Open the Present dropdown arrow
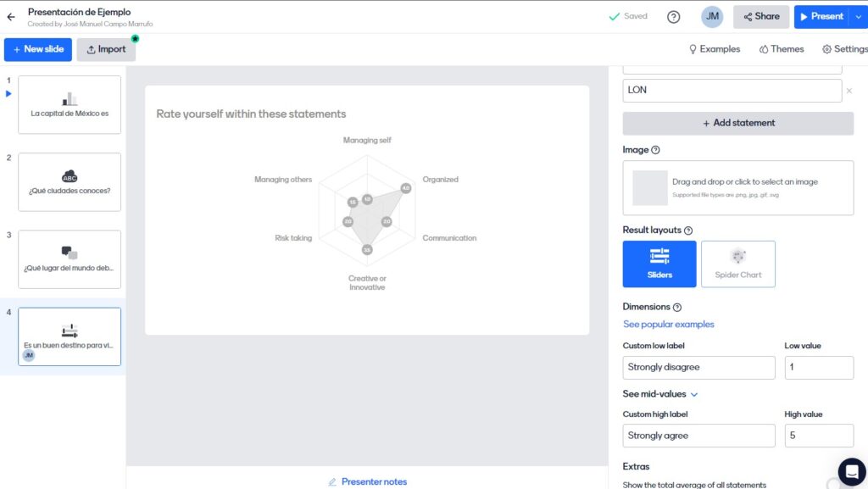 858,17
